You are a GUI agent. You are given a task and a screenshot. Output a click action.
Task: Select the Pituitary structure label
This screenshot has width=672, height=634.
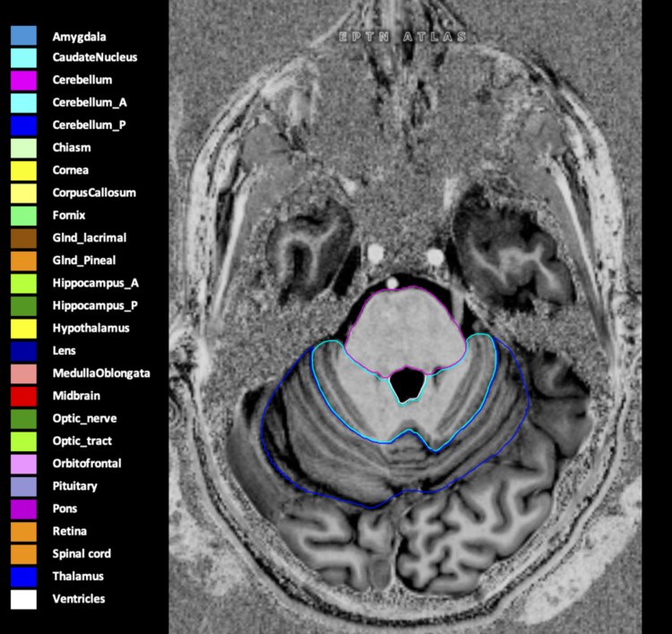74,486
